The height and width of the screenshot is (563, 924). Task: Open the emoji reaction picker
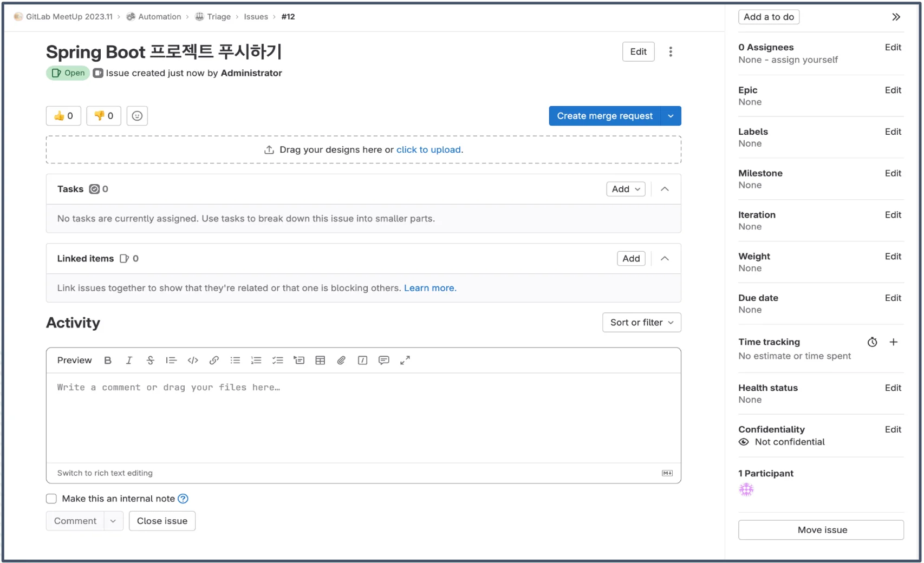point(136,115)
